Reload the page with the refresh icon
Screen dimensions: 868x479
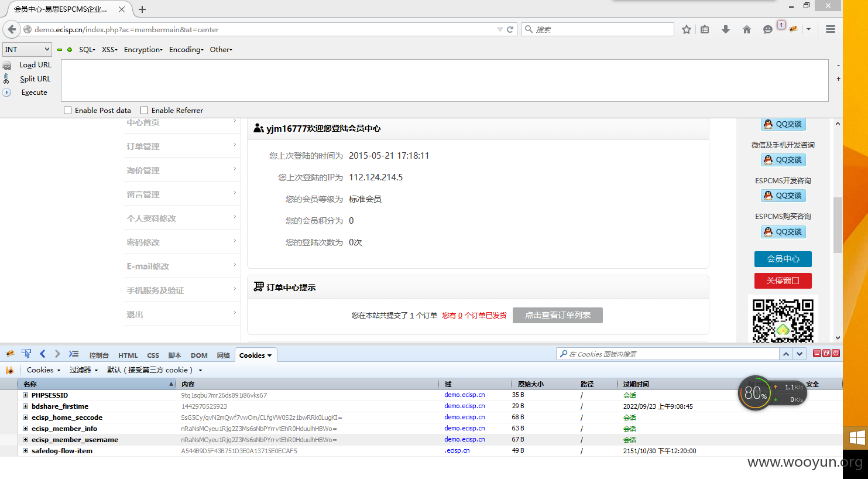(510, 29)
